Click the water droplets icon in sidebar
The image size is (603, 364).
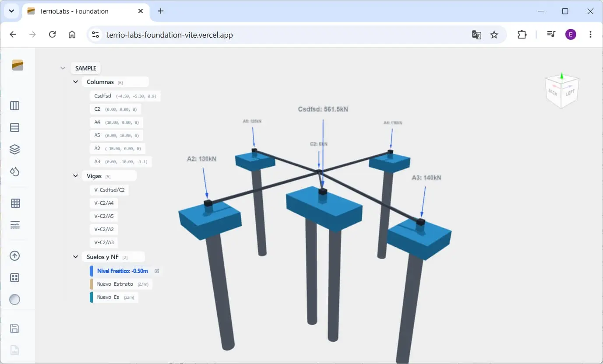(14, 171)
